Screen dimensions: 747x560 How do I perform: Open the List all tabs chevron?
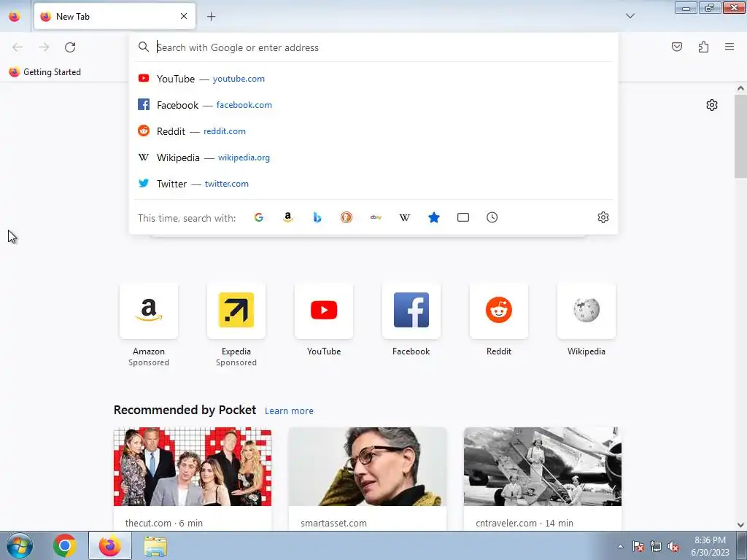pyautogui.click(x=630, y=16)
